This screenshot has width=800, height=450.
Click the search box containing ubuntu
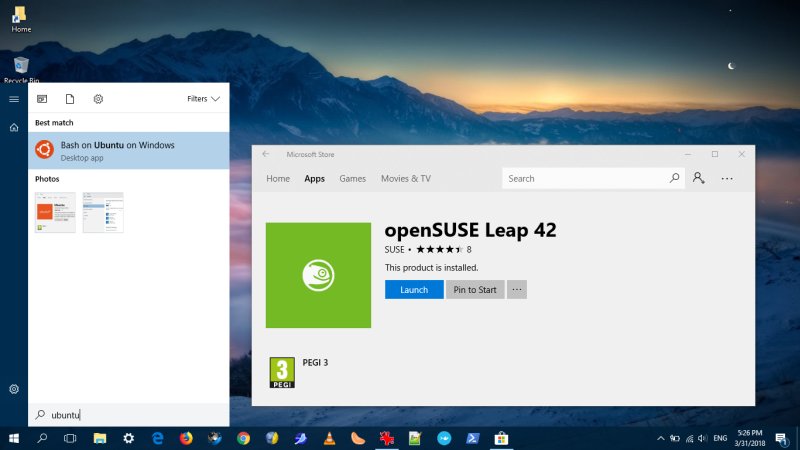(129, 415)
